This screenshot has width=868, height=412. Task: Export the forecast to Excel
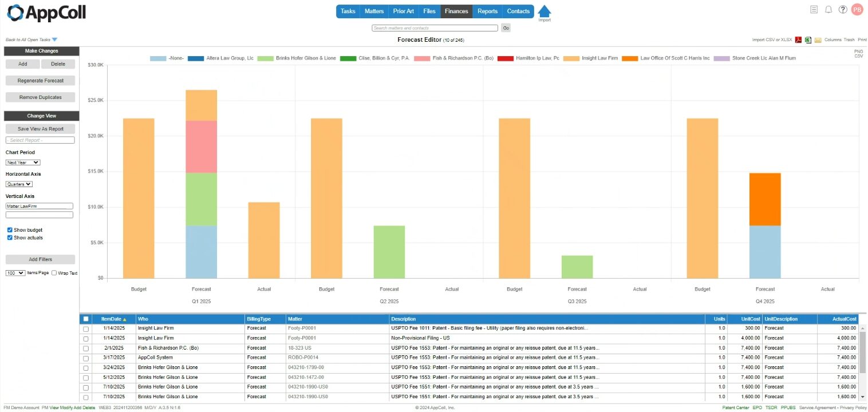[x=808, y=40]
